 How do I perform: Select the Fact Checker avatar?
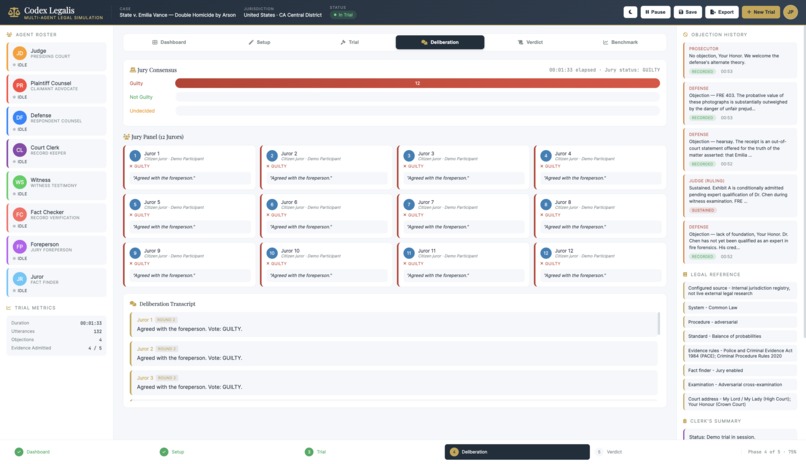(20, 214)
